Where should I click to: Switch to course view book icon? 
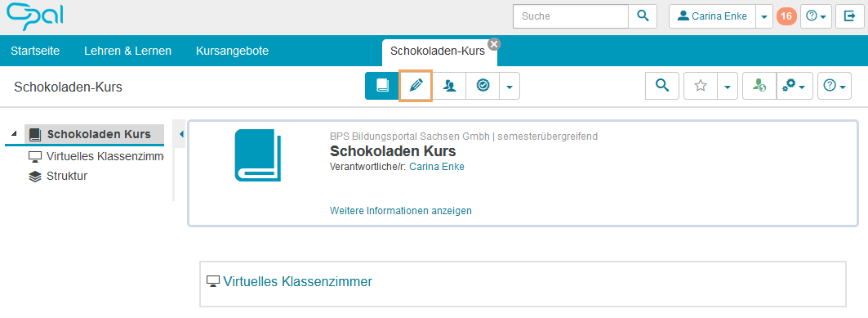(x=382, y=86)
